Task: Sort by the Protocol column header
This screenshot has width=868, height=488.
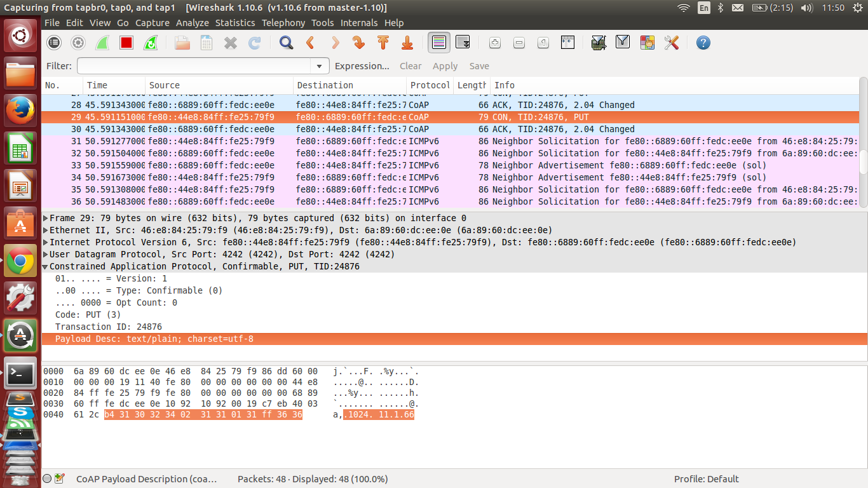Action: pos(430,85)
